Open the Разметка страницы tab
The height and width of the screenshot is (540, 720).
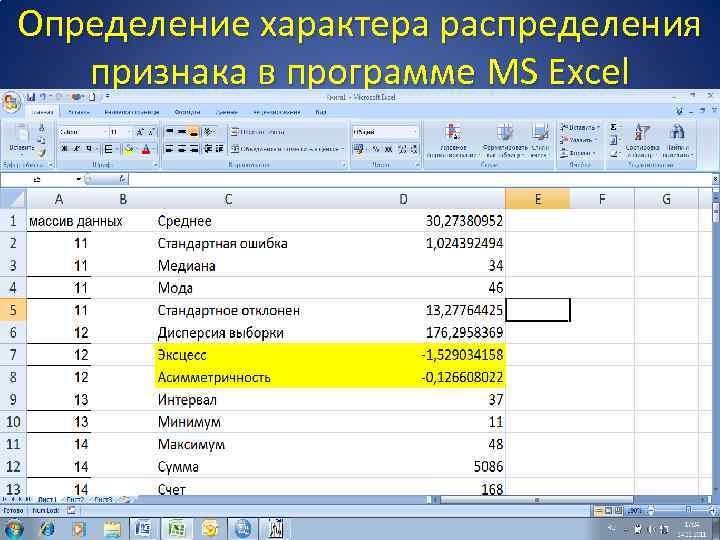pos(132,112)
